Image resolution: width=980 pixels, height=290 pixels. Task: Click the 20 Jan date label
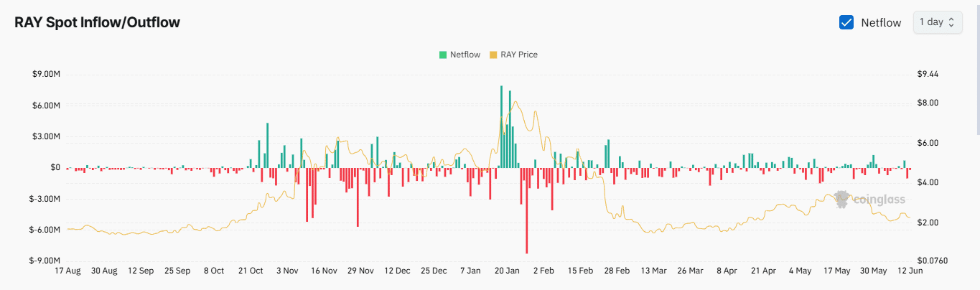pyautogui.click(x=507, y=271)
